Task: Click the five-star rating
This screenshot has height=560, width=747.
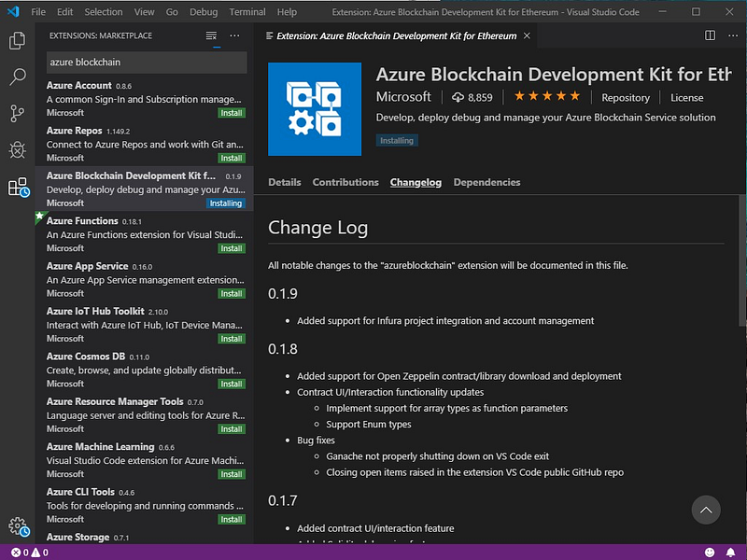Action: point(547,97)
